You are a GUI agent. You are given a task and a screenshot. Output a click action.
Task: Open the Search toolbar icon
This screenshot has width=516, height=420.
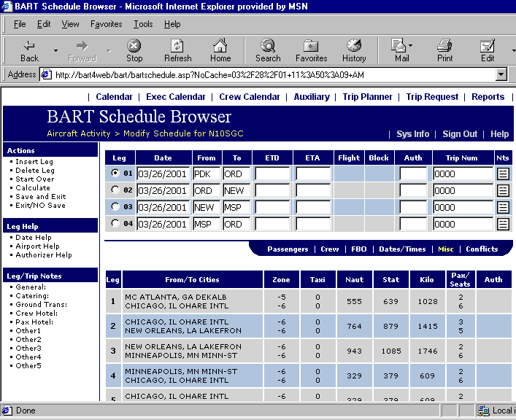point(268,50)
